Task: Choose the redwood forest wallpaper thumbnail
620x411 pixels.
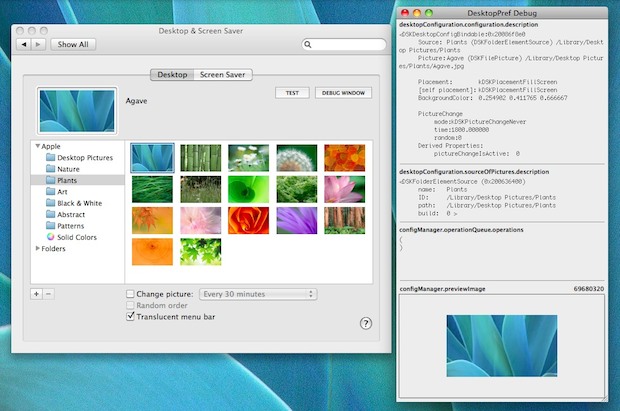Action: (x=345, y=220)
